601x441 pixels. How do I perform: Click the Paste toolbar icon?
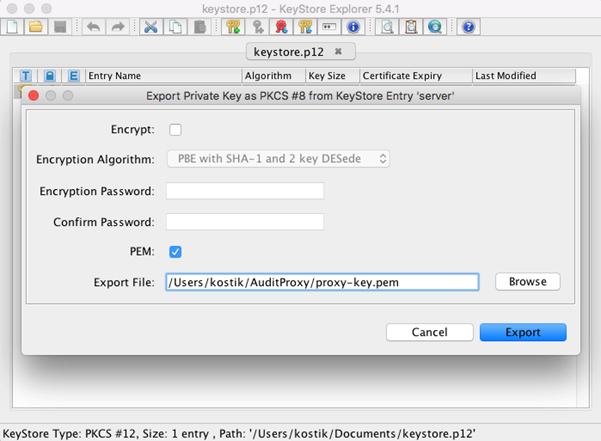coord(199,27)
